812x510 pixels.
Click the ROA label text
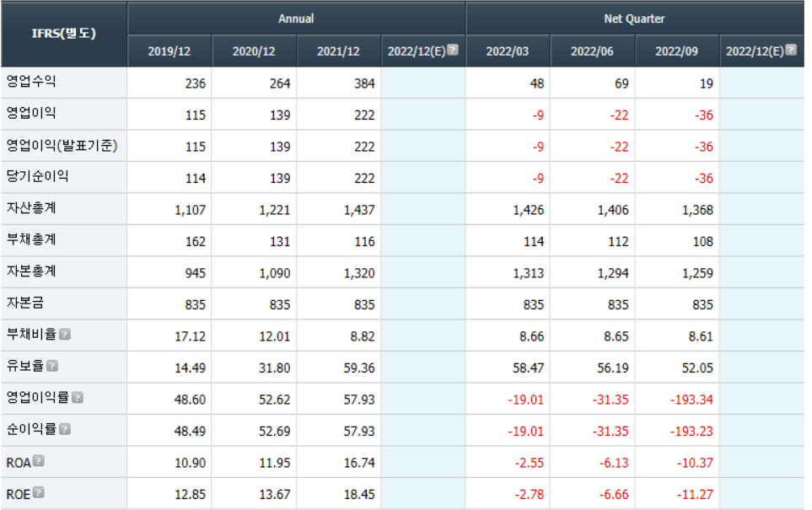[19, 462]
